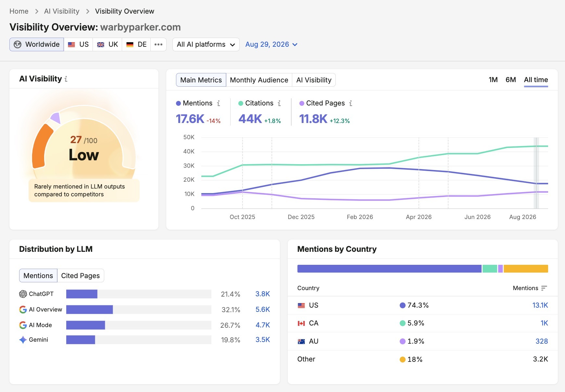The image size is (565, 392).
Task: Open CA 1K mentions link
Action: tap(544, 323)
